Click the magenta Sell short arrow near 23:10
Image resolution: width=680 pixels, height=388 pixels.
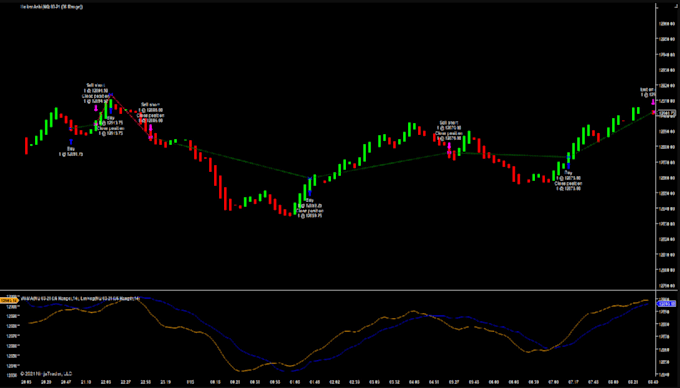coord(150,128)
